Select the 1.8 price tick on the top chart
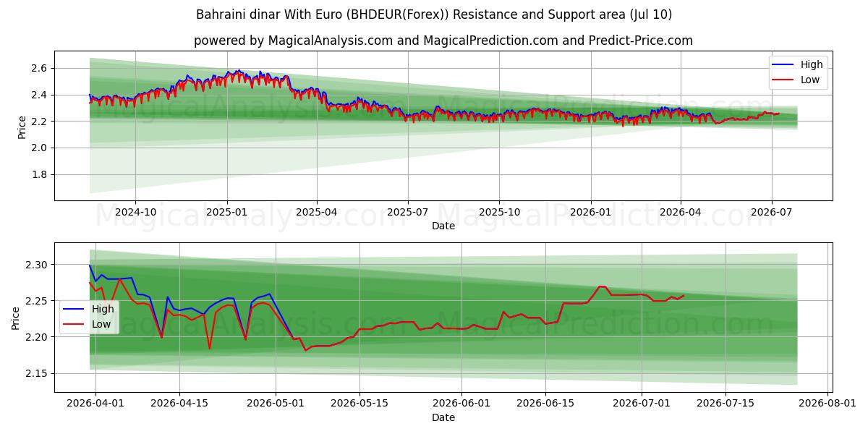Screen dimensions: 868x434 point(41,174)
